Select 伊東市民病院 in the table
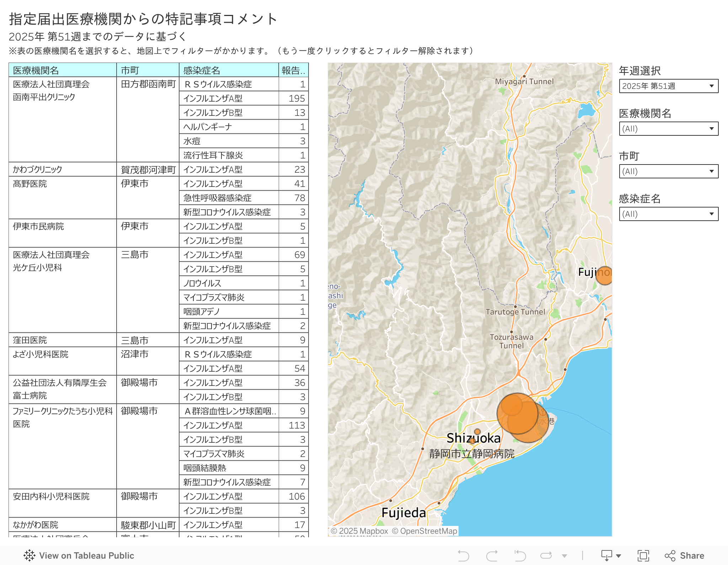This screenshot has height=565, width=728. [x=38, y=226]
